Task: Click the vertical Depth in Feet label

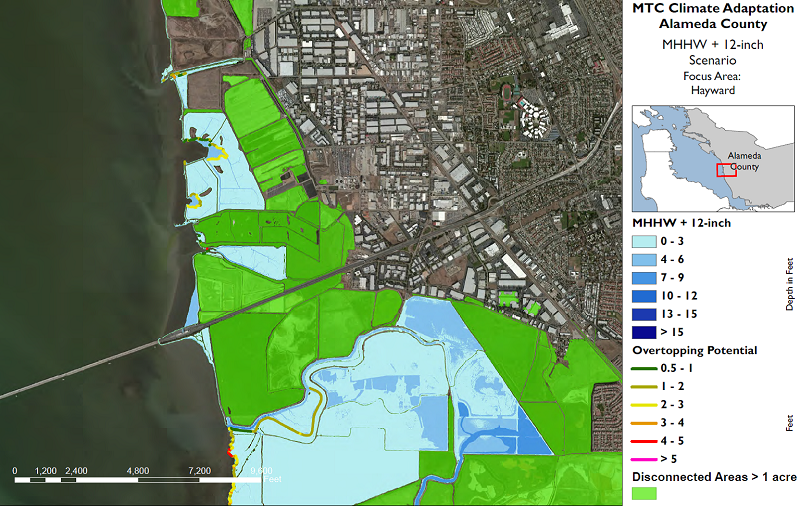Action: click(x=789, y=280)
